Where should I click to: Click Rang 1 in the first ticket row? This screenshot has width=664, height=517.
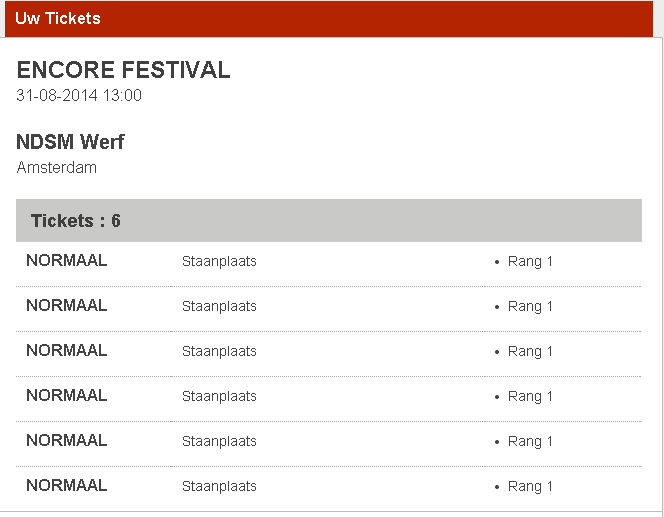pyautogui.click(x=530, y=262)
